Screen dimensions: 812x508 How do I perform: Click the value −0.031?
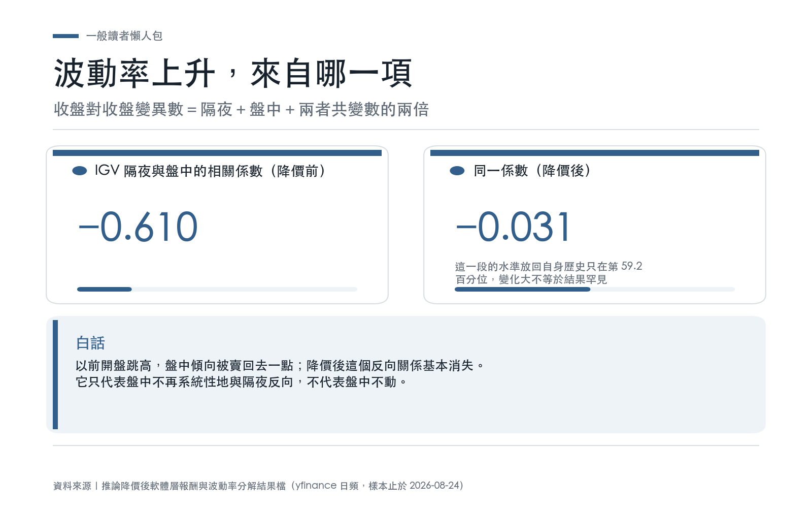coord(514,227)
